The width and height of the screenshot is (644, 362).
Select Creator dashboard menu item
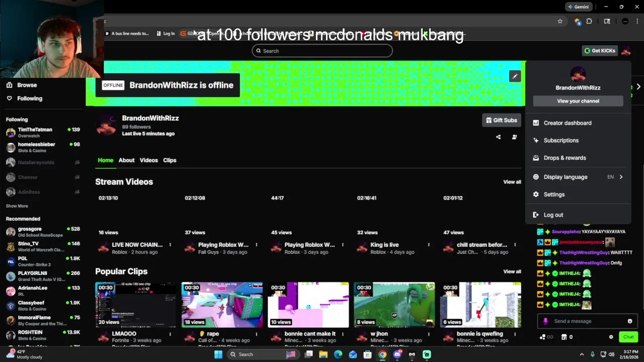coord(578,123)
